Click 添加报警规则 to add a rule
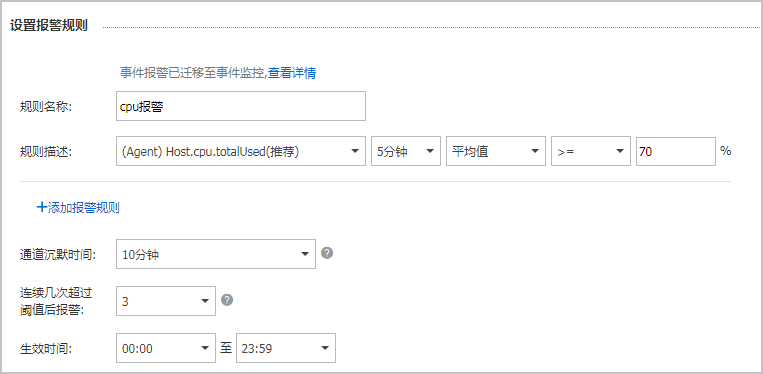This screenshot has width=763, height=374. tap(78, 208)
